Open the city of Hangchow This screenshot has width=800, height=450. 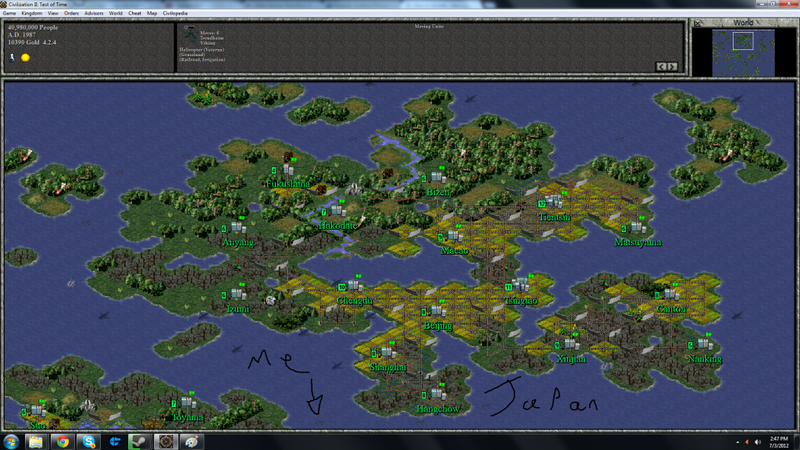(x=438, y=394)
